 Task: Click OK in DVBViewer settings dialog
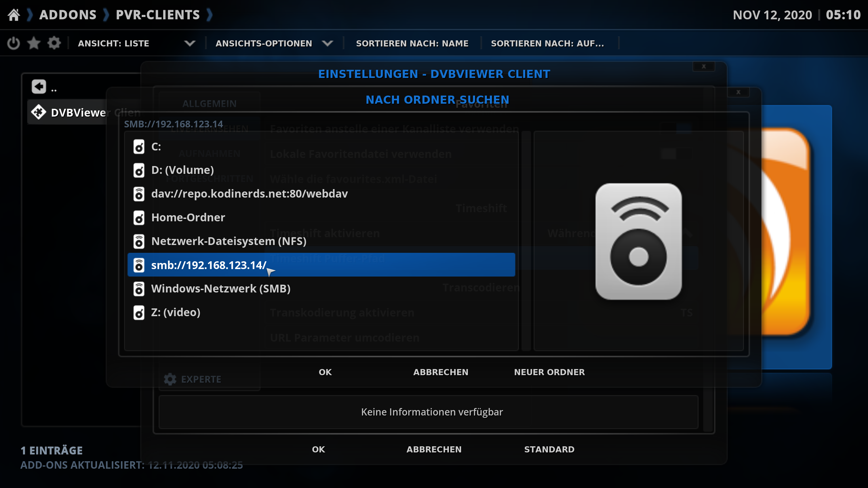coord(318,449)
